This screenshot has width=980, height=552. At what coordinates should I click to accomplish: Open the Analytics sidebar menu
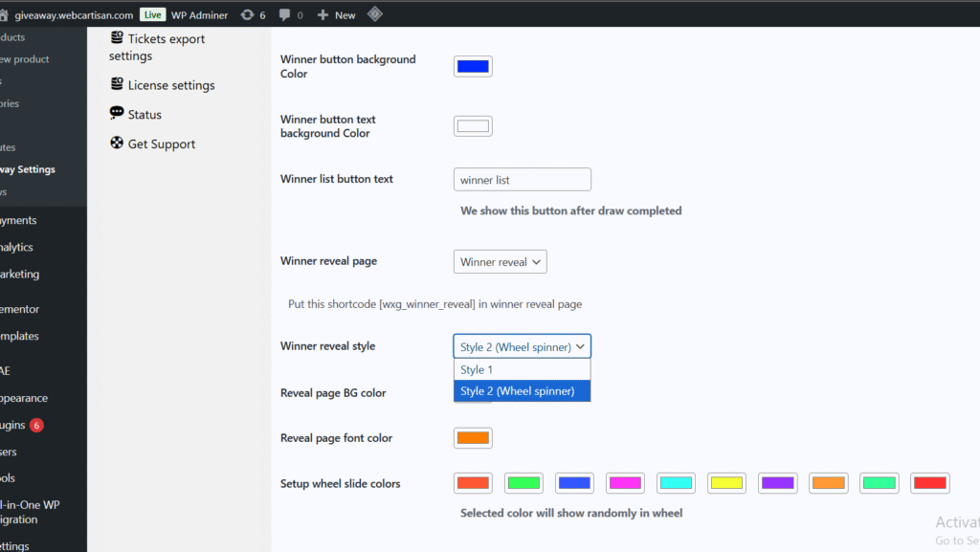pos(16,247)
